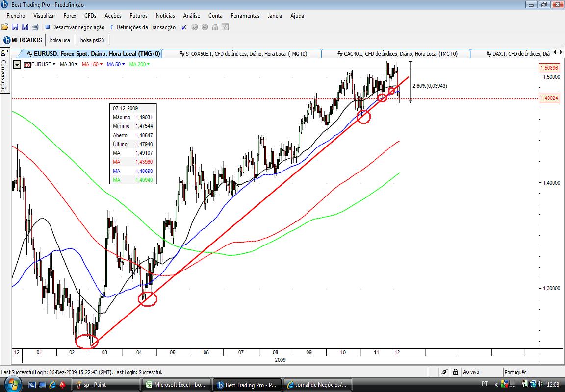Click the 1,50896 red price label
565x392 pixels.
[x=549, y=68]
